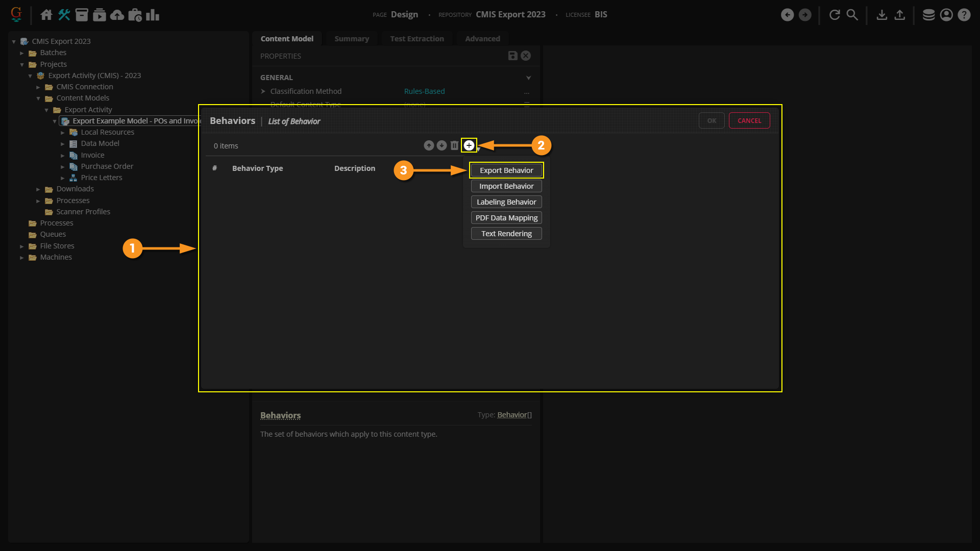This screenshot has height=551, width=980.
Task: Open the Design page tools icon
Action: (64, 15)
